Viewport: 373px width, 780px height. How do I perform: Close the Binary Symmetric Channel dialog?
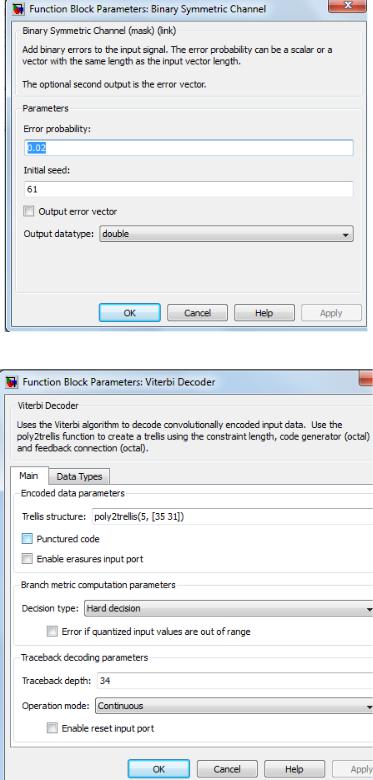[348, 5]
